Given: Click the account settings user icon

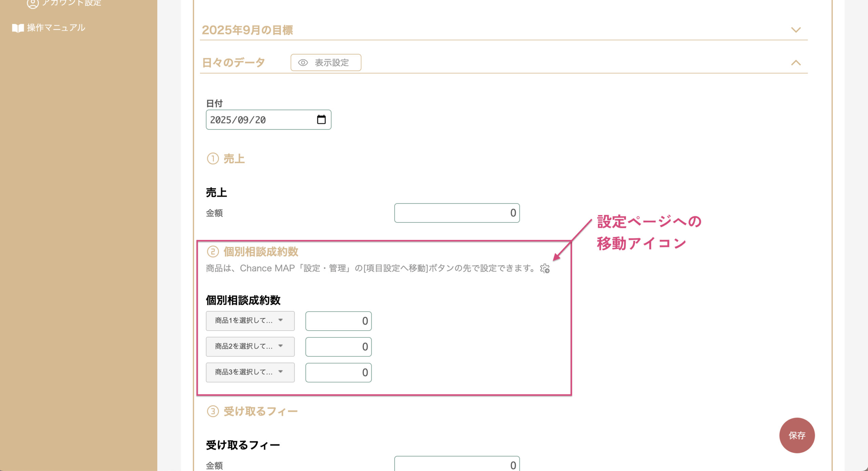Looking at the screenshot, I should (x=33, y=3).
